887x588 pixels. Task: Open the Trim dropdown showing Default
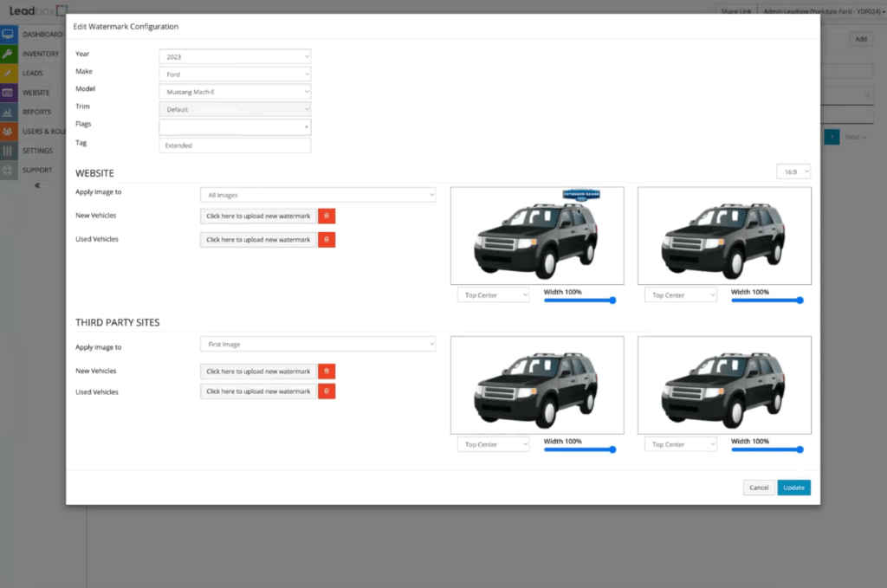[x=235, y=109]
